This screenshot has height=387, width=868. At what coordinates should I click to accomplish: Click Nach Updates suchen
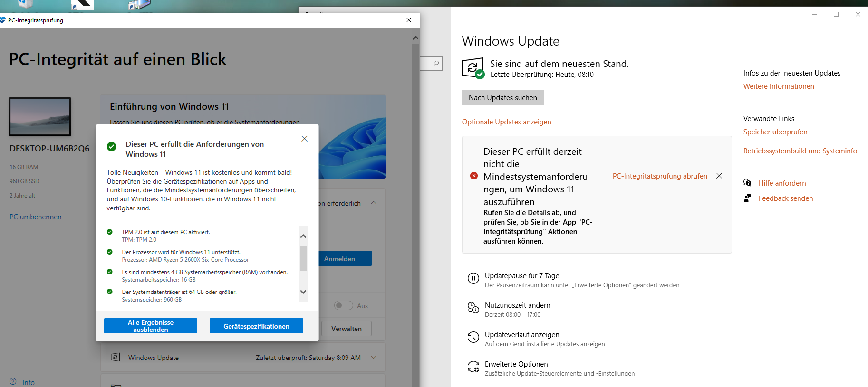503,97
